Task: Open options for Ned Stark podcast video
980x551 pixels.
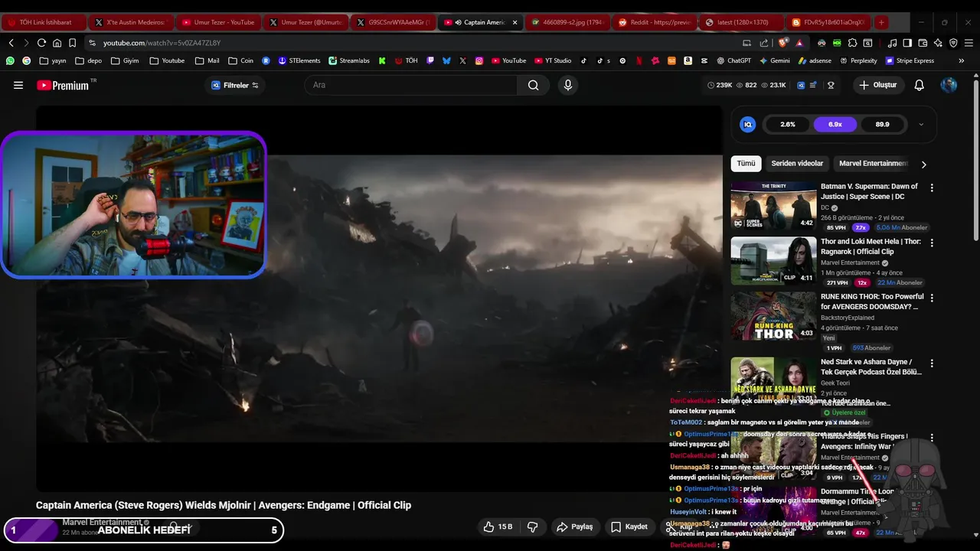Action: coord(932,364)
